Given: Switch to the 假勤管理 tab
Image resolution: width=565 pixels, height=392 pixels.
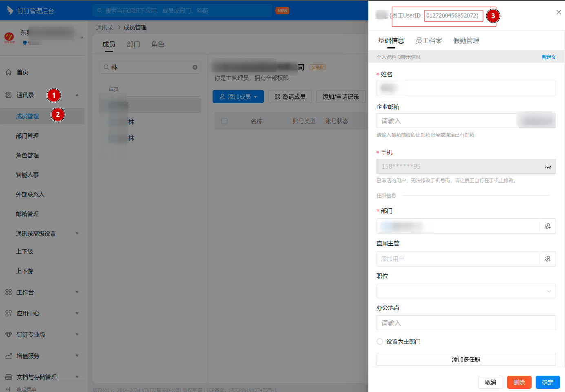Looking at the screenshot, I should click(x=466, y=41).
